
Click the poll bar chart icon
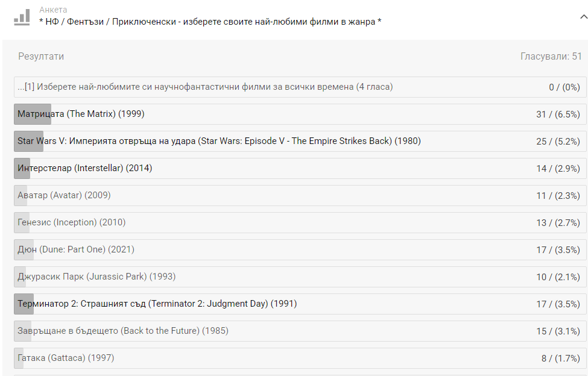22,17
